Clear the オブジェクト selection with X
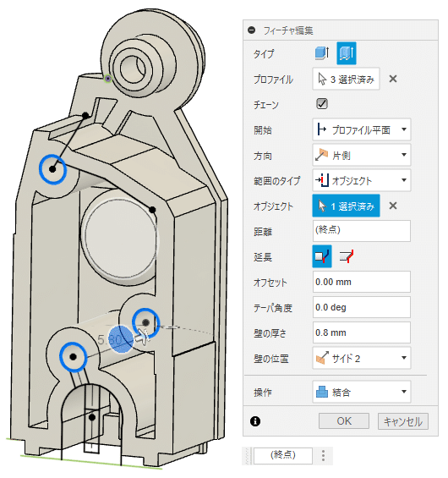Viewport: 448px width, 478px height. (393, 206)
